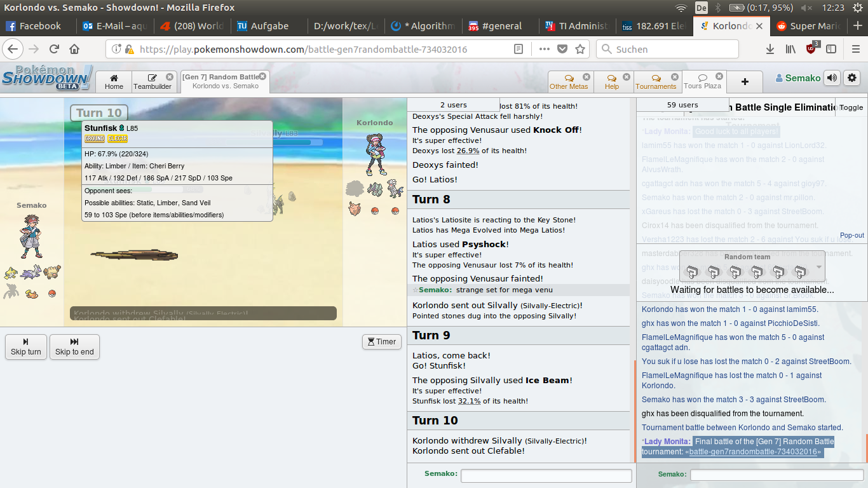Toggle Firefox reader view
Image resolution: width=868 pixels, height=488 pixels.
pos(519,49)
